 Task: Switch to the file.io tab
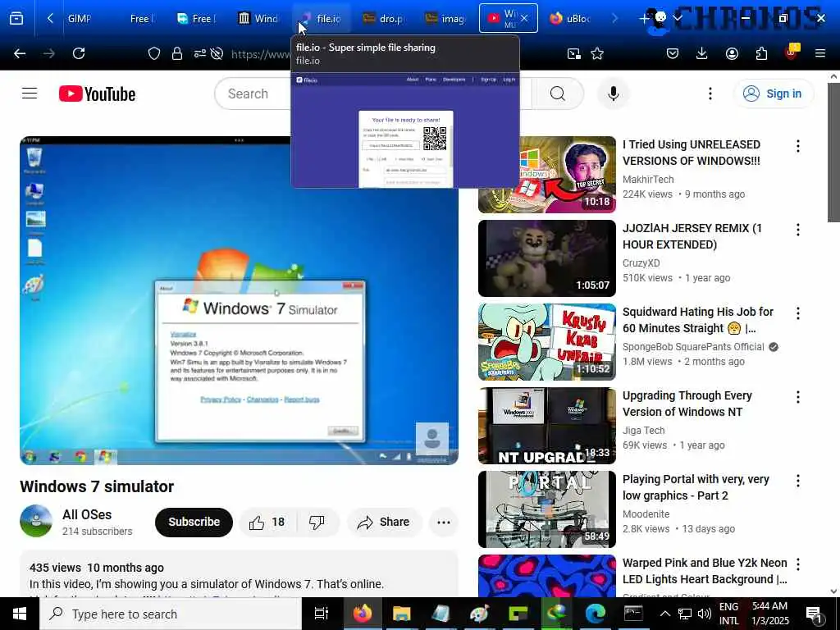pos(322,19)
